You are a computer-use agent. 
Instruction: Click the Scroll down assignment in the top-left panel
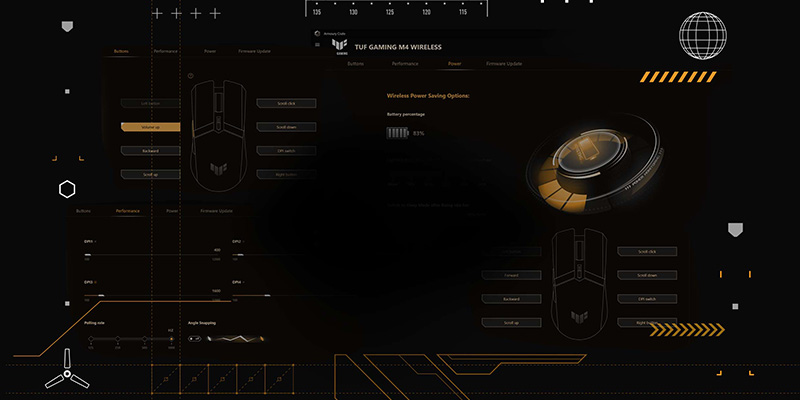tap(286, 127)
